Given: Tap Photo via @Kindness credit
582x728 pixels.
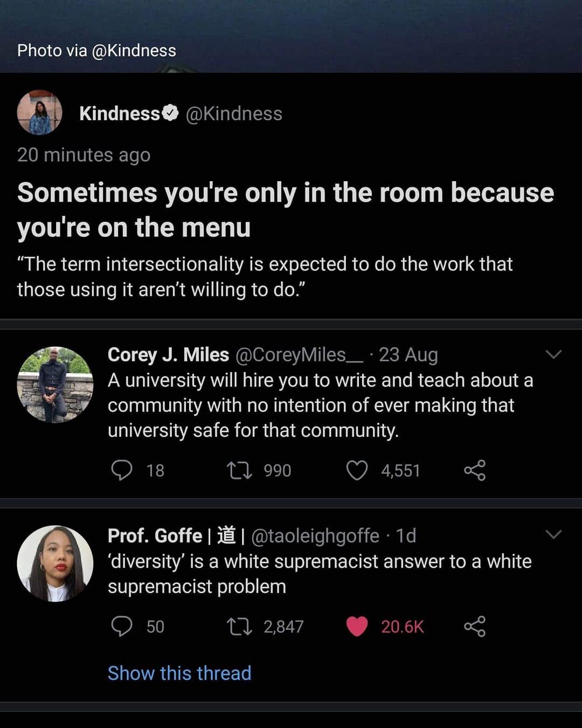Looking at the screenshot, I should point(96,51).
